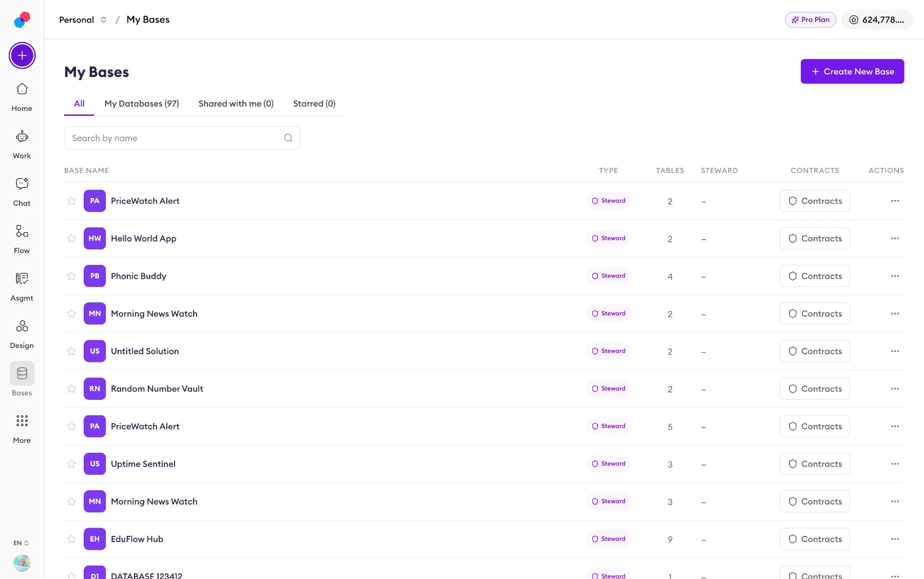Switch to My Databases (97) tab
The height and width of the screenshot is (579, 924).
point(142,104)
